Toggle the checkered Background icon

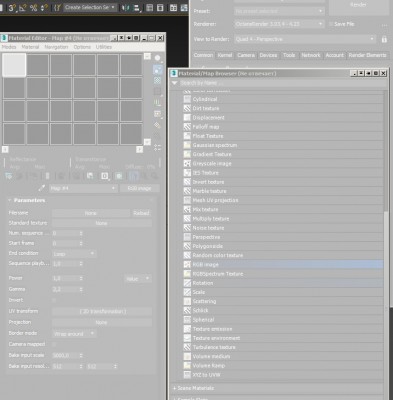click(157, 80)
